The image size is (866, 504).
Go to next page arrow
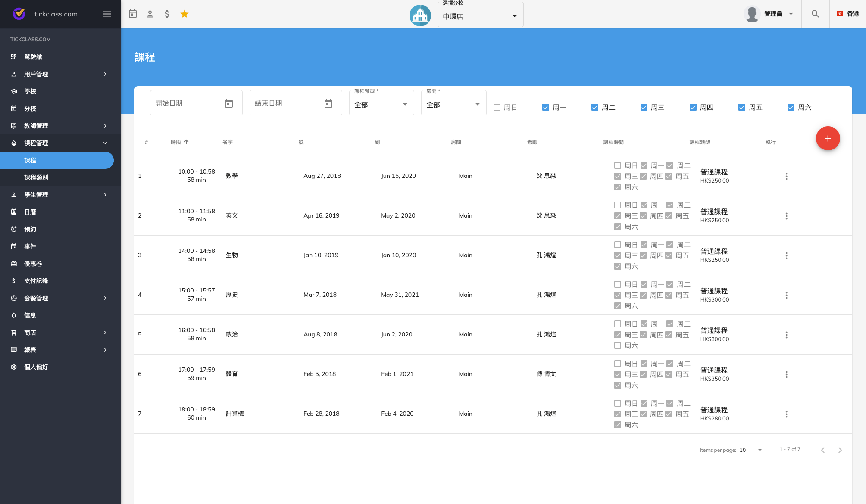coord(840,450)
